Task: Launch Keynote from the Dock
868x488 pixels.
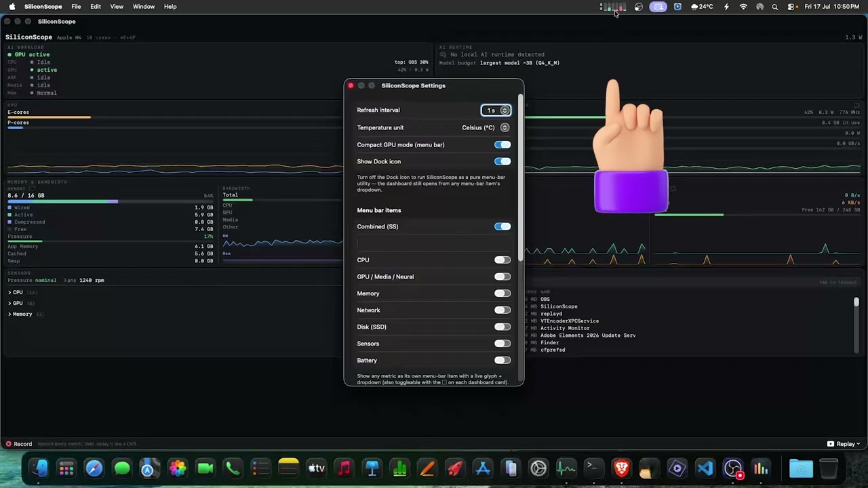Action: [x=372, y=468]
